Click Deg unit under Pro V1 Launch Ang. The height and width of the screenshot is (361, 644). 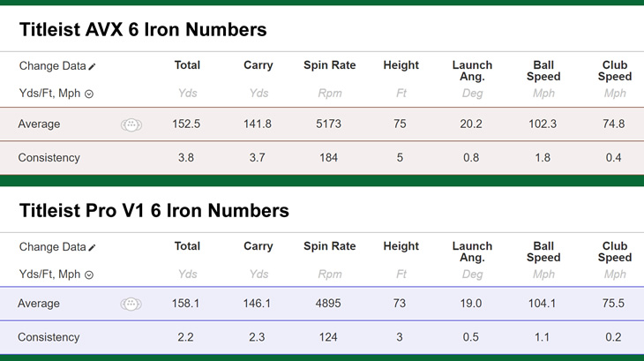click(x=472, y=275)
